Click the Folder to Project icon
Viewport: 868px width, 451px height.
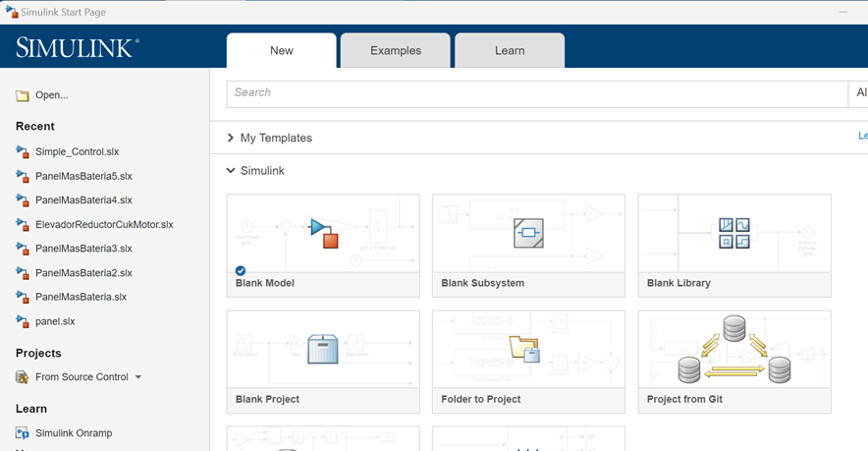click(x=525, y=350)
